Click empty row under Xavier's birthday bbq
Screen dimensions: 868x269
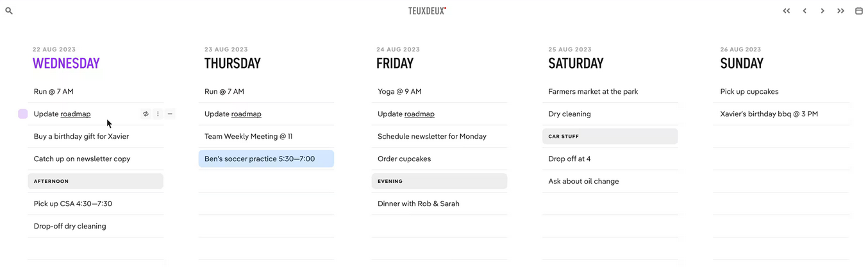click(781, 137)
